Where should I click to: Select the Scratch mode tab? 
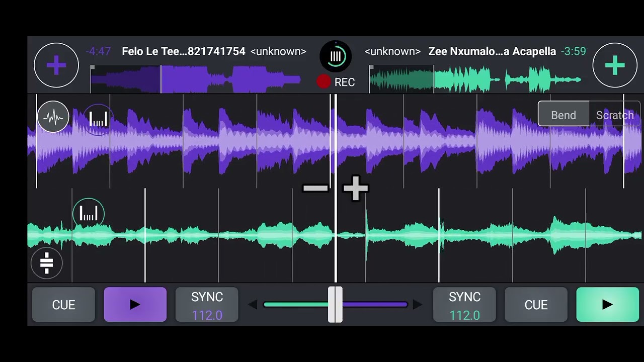pyautogui.click(x=615, y=115)
